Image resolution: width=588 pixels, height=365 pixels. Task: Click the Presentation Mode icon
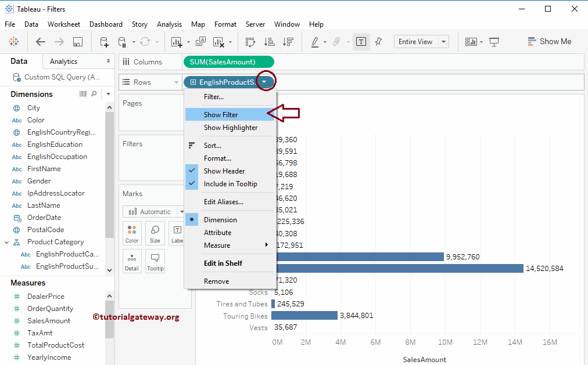tap(494, 42)
